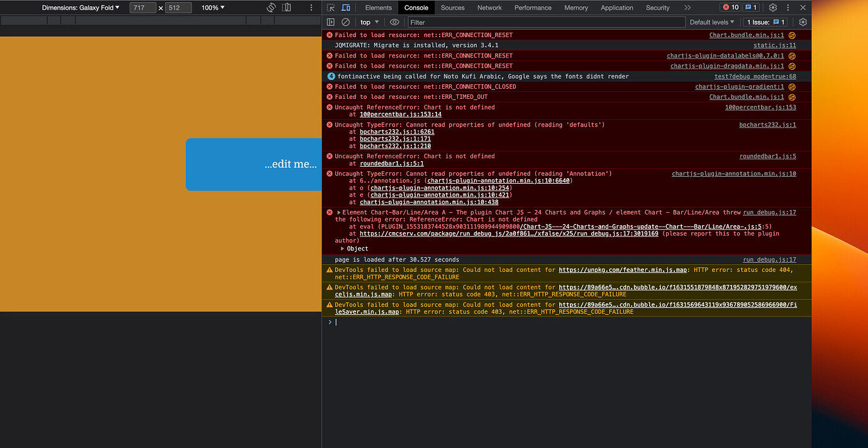Click the rotate screen orientation icon

(x=271, y=8)
